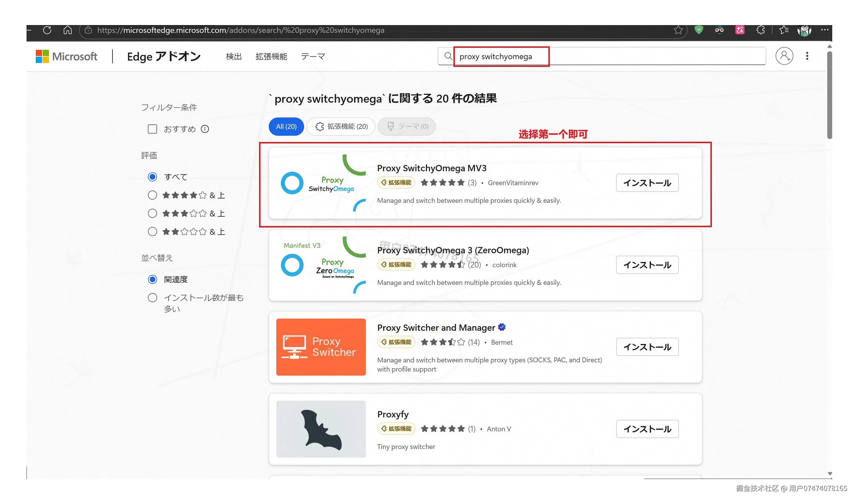The width and height of the screenshot is (859, 504).
Task: Select four stars & 上 rating filter
Action: click(152, 195)
